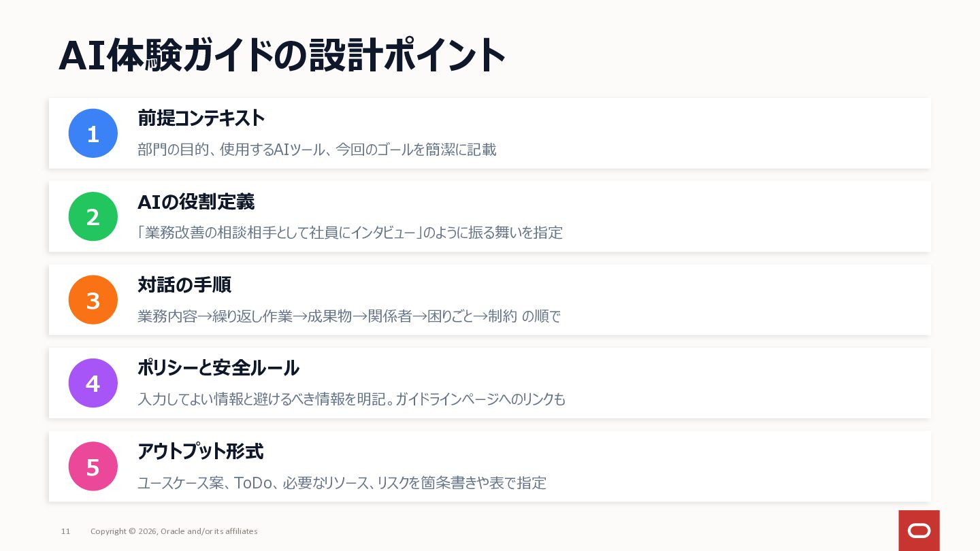Click the purple number 4 circle
The height and width of the screenshot is (551, 980).
[93, 383]
